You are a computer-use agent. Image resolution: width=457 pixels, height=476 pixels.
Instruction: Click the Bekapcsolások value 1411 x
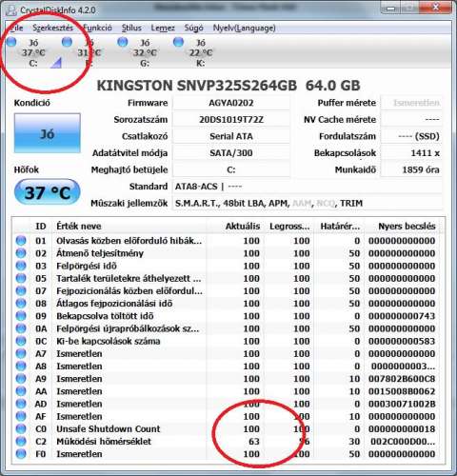point(411,153)
